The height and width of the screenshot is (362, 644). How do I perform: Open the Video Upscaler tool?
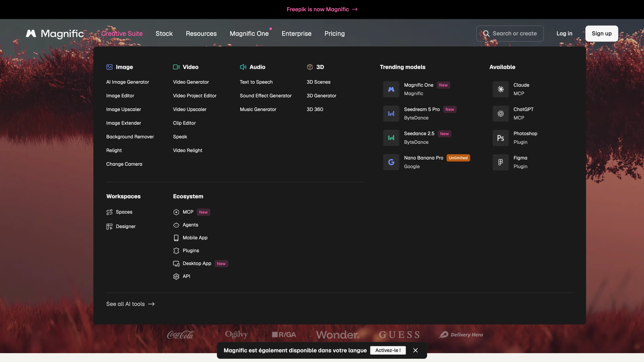(x=190, y=109)
